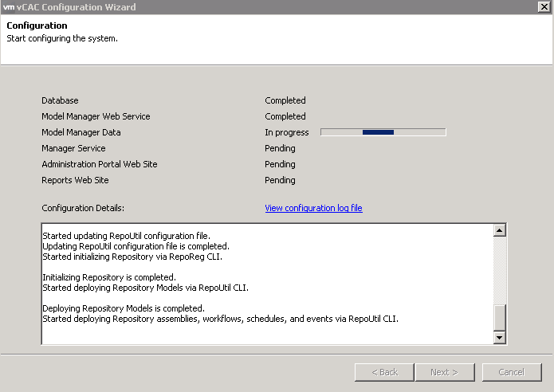Click the Model Manager Data progress bar
554x392 pixels.
(383, 132)
